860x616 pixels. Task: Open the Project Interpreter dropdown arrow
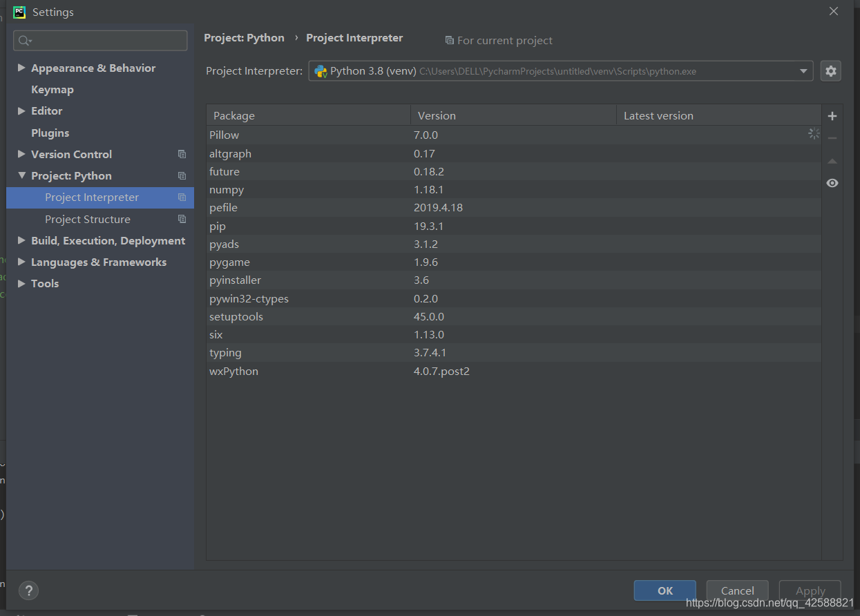pos(803,71)
